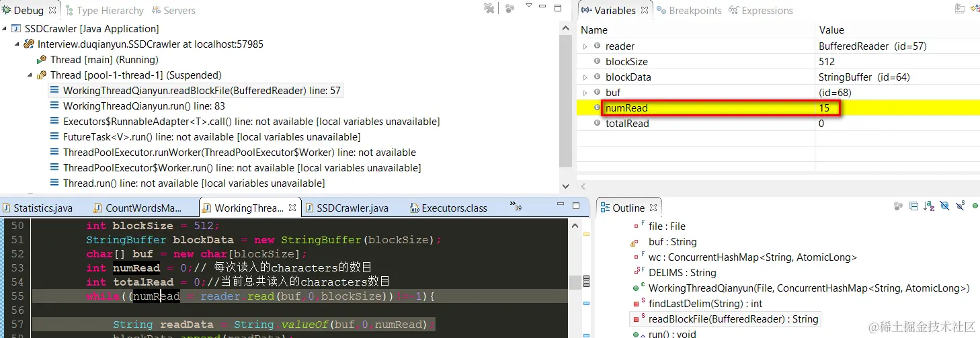Select the totalRead variable row
980x338 pixels.
[778, 124]
